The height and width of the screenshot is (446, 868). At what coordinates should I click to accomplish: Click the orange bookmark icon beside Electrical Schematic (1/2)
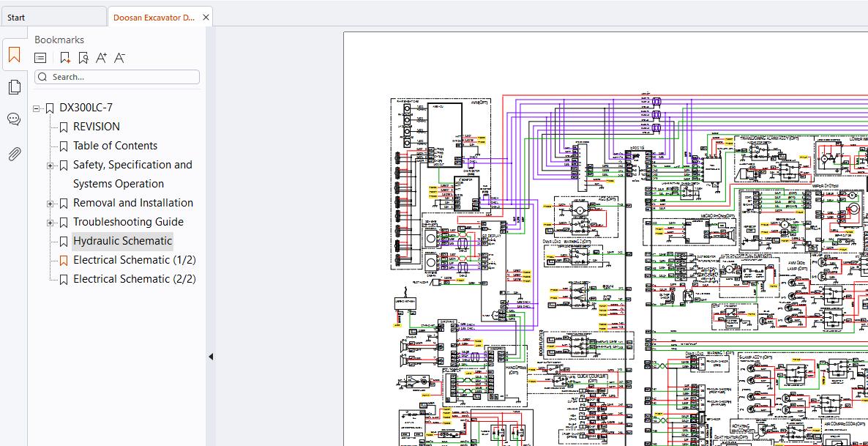pyautogui.click(x=64, y=261)
